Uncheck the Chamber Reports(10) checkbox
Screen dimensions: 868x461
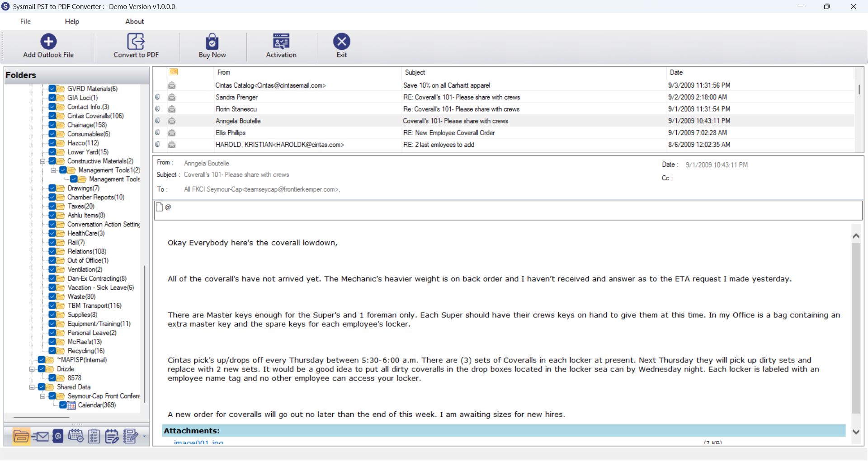52,197
